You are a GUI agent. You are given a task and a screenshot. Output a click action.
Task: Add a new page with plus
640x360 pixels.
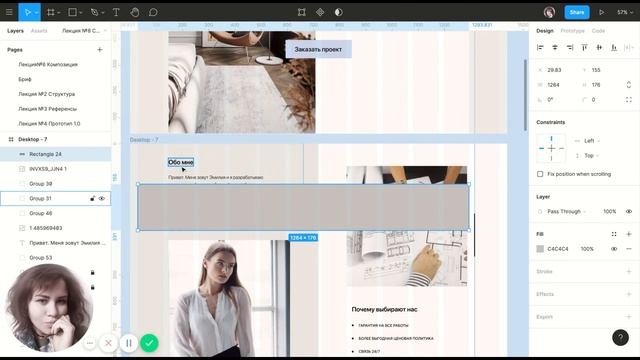pos(100,50)
